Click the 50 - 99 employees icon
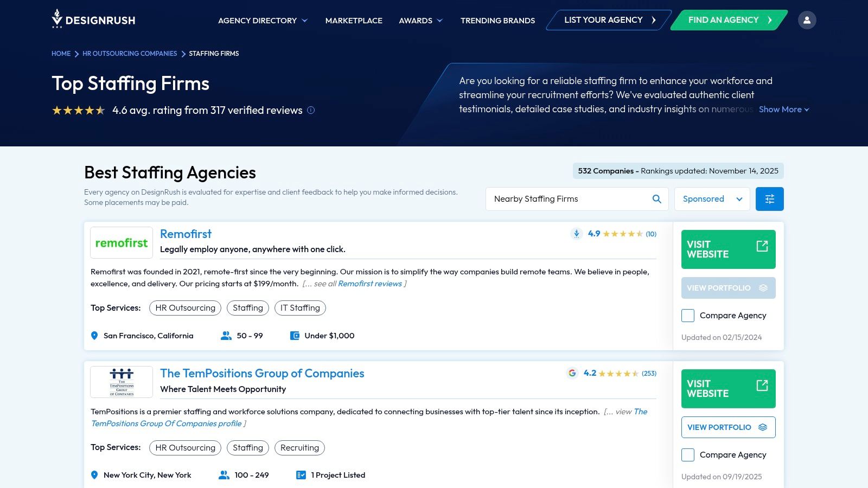 pos(226,336)
